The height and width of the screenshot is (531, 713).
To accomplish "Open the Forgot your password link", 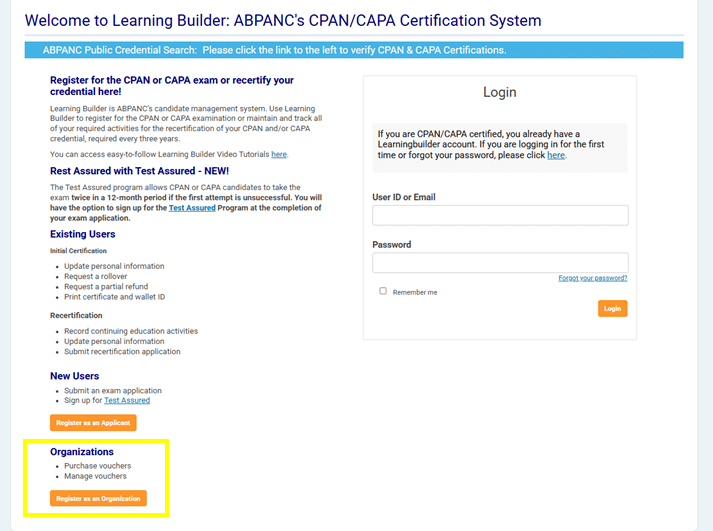I will coord(592,278).
